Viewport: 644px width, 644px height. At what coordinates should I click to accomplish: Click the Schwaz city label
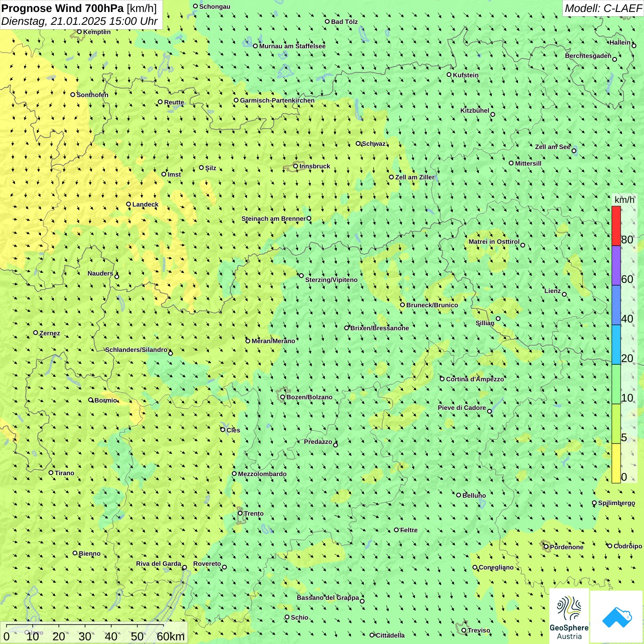click(374, 144)
